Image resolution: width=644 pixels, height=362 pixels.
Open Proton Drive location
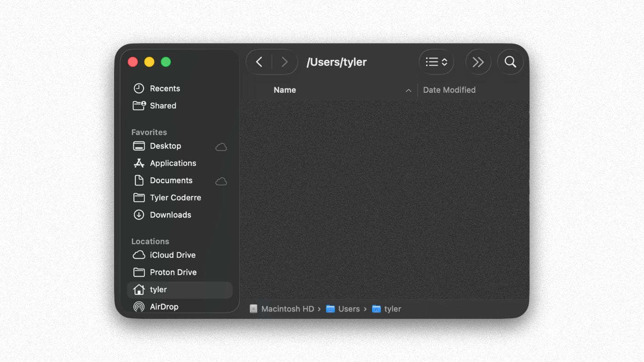[173, 272]
